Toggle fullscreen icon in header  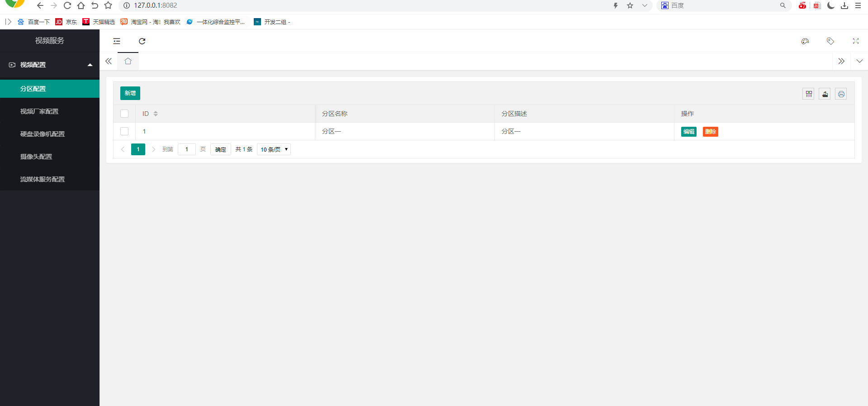(856, 41)
